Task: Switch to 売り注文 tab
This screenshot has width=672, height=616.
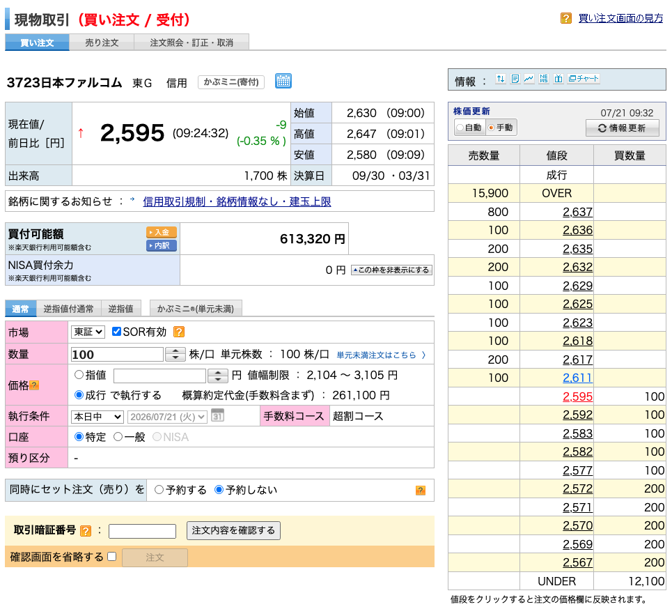Action: [102, 43]
